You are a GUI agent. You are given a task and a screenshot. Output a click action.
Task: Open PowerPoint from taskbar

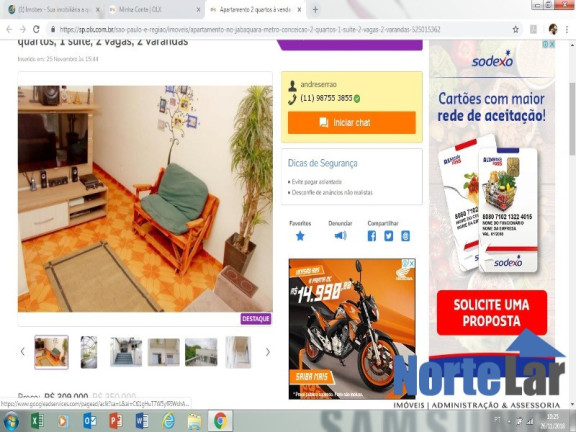click(x=116, y=421)
